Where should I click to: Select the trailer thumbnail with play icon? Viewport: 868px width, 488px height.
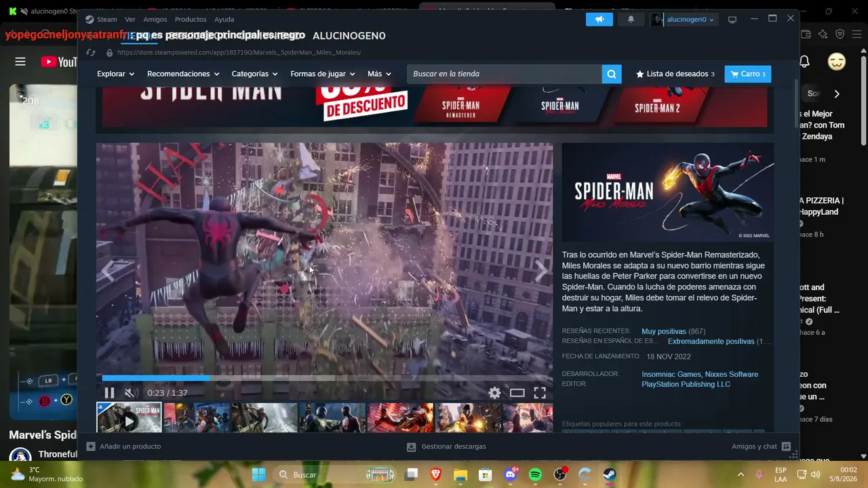[129, 418]
